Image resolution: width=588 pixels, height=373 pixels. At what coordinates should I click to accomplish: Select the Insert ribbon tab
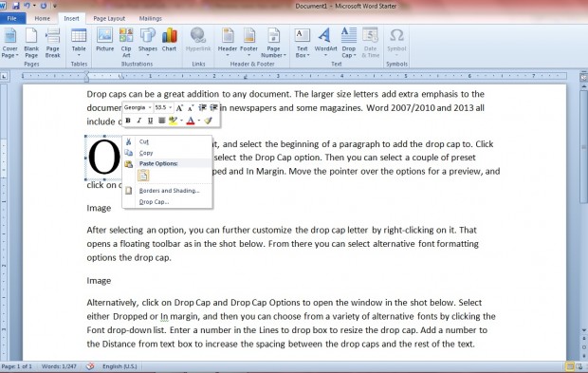pyautogui.click(x=71, y=18)
